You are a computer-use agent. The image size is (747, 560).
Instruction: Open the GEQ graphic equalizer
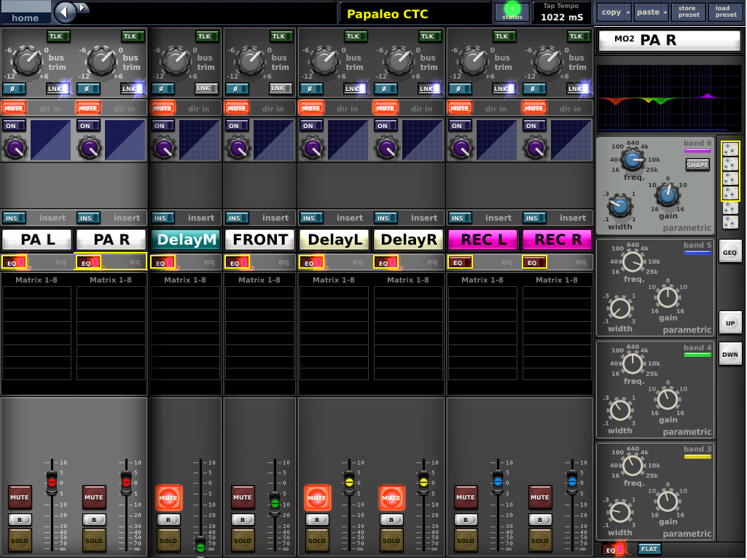[730, 253]
